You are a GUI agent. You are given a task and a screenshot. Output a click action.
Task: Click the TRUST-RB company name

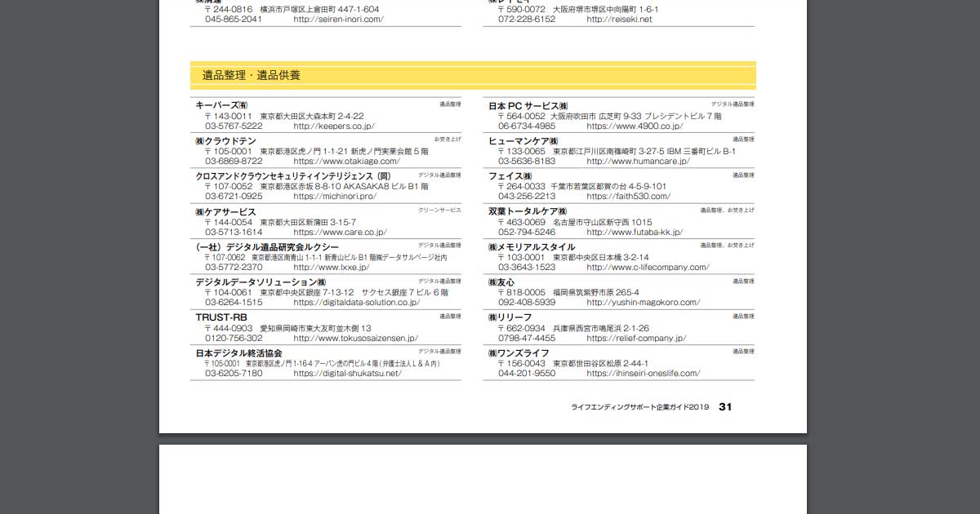coord(221,317)
